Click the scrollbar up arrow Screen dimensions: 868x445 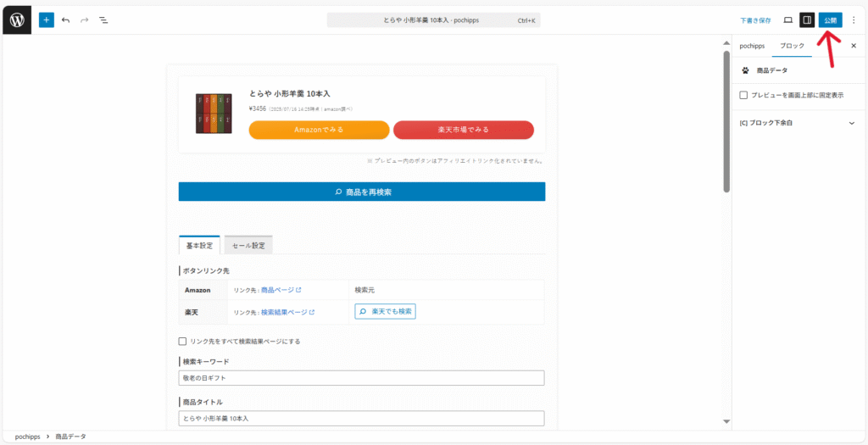tap(726, 43)
